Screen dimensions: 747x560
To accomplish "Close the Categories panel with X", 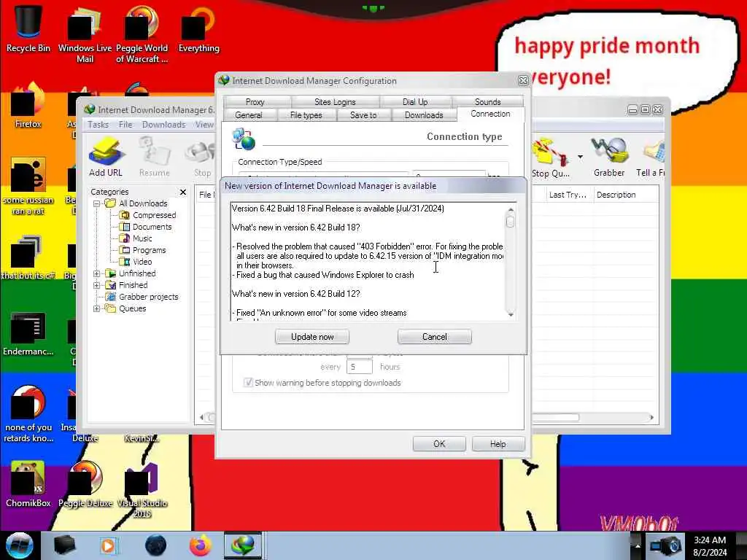I will tap(183, 192).
